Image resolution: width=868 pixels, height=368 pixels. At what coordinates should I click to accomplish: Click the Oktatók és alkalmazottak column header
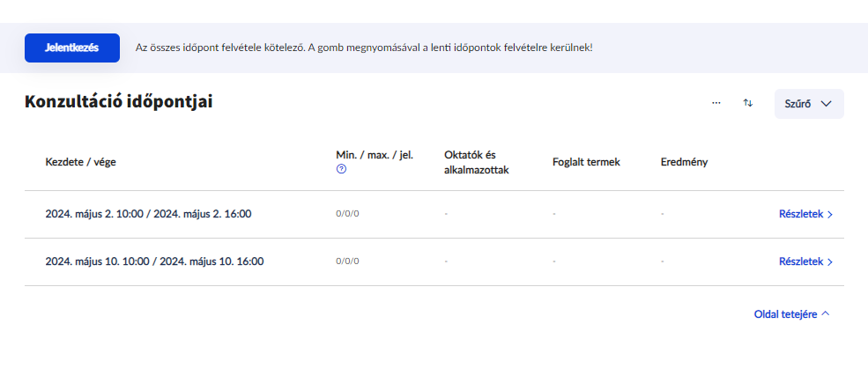coord(477,162)
